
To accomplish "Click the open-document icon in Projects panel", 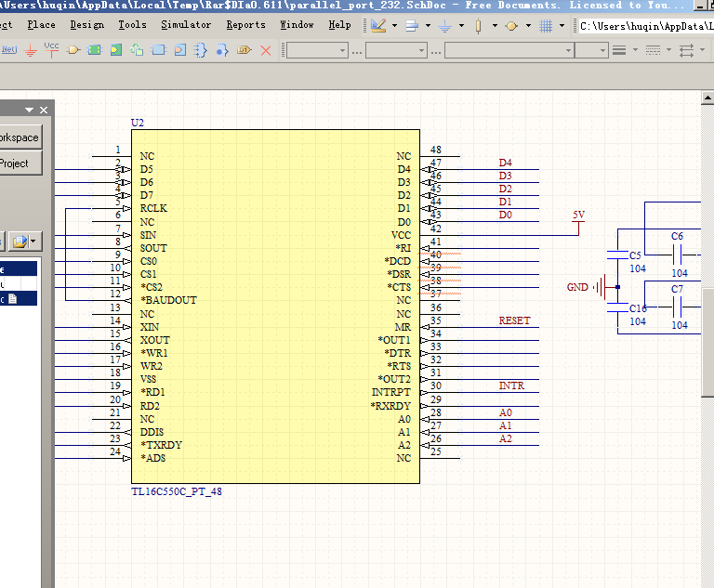I will [x=20, y=242].
